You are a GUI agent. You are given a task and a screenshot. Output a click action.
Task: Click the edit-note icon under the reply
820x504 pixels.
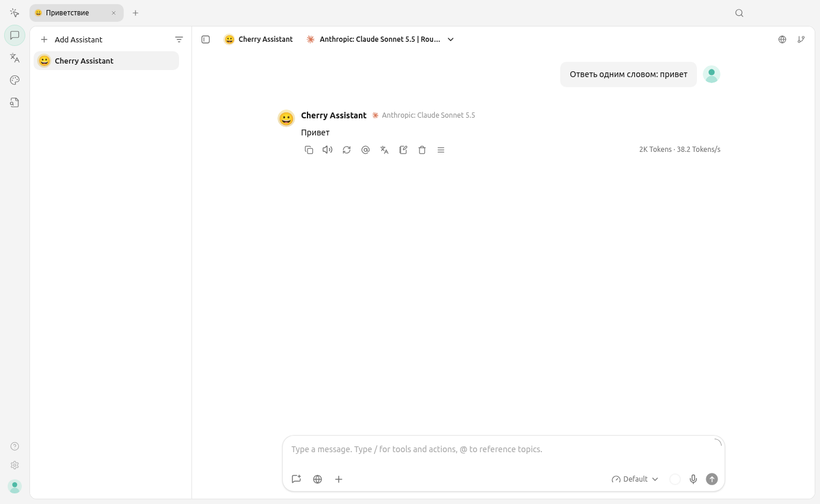click(x=403, y=150)
